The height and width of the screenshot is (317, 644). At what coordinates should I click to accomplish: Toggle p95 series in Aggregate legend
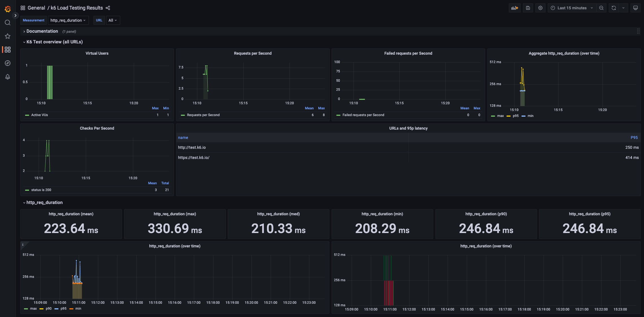[x=515, y=116]
